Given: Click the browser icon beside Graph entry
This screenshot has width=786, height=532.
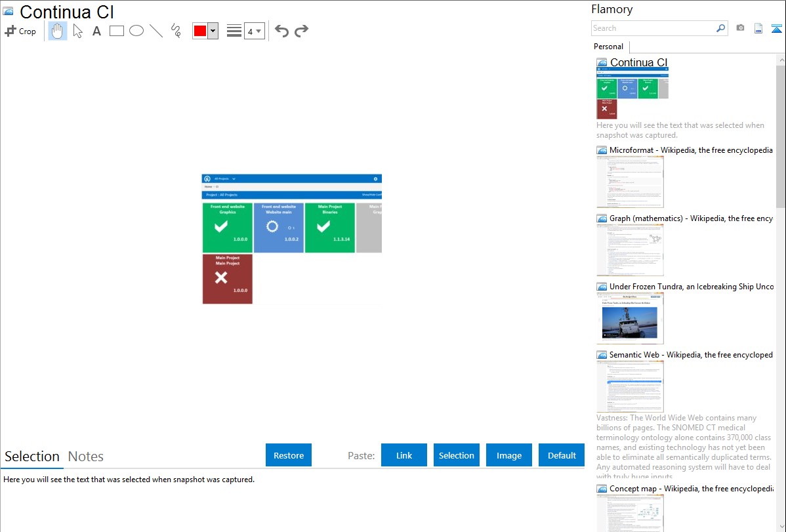Looking at the screenshot, I should 602,218.
